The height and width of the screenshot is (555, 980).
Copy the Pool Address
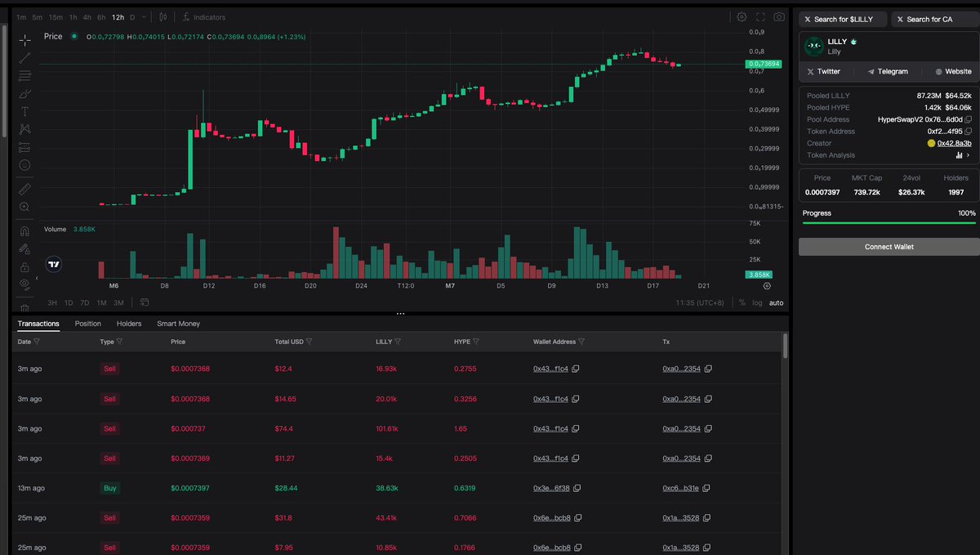click(x=969, y=119)
